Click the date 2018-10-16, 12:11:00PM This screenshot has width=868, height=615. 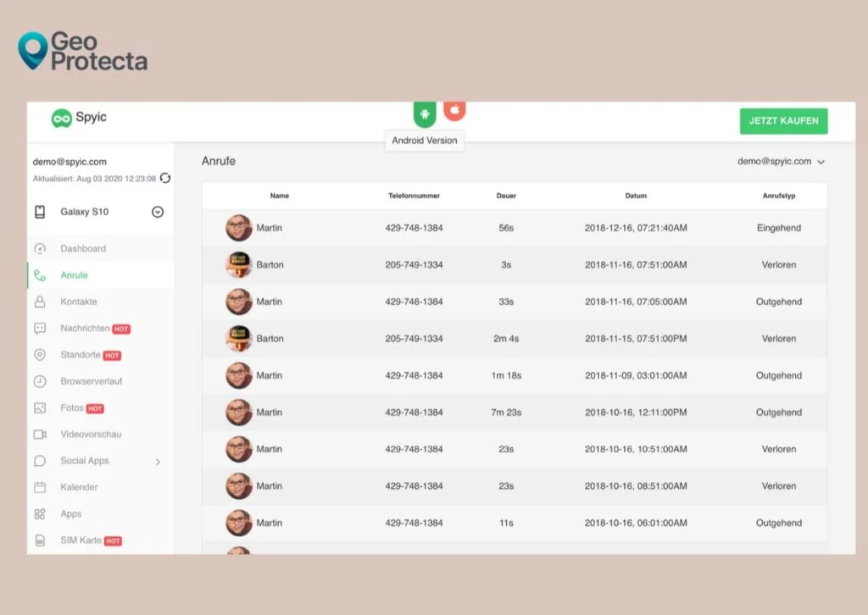point(636,413)
